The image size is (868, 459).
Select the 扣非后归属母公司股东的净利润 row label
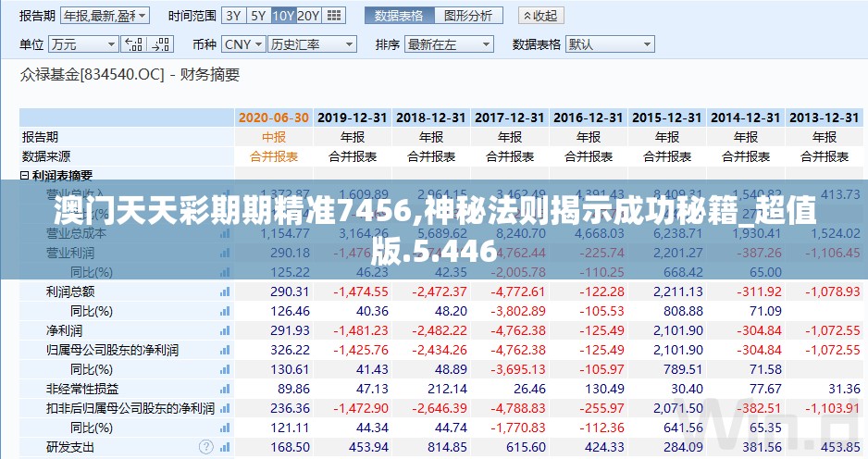pyautogui.click(x=130, y=408)
